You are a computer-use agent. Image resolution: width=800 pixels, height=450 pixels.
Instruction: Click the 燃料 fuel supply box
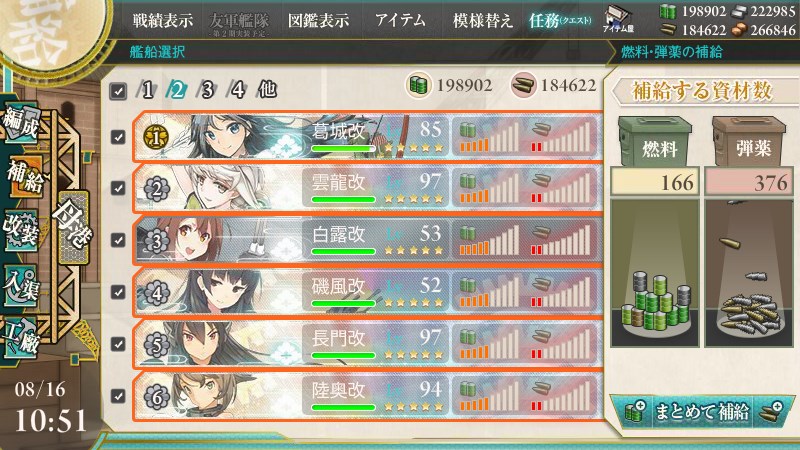click(x=655, y=141)
